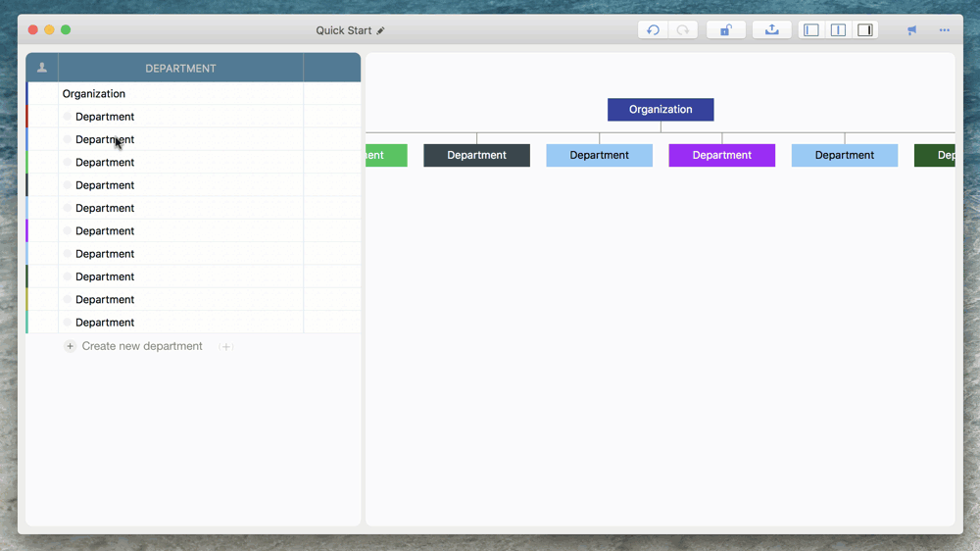Click the share/export upload icon
Viewport: 980px width, 551px height.
coord(772,30)
